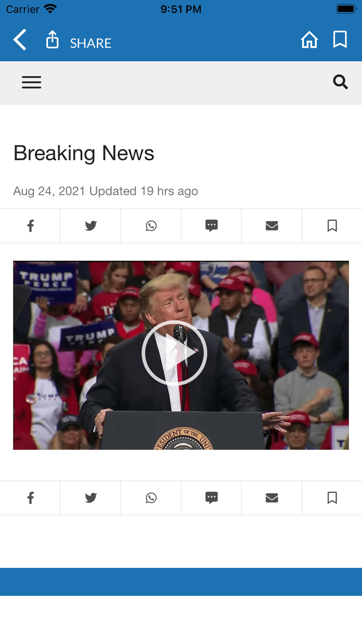This screenshot has height=644, width=362.
Task: Go back using the left chevron arrow
Action: (x=20, y=39)
